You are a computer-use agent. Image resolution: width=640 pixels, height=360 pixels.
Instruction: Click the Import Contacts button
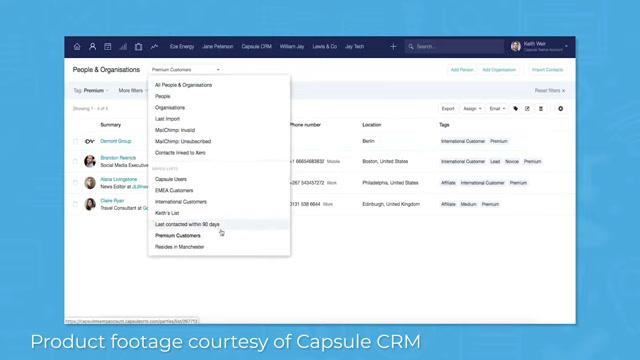[x=547, y=70]
